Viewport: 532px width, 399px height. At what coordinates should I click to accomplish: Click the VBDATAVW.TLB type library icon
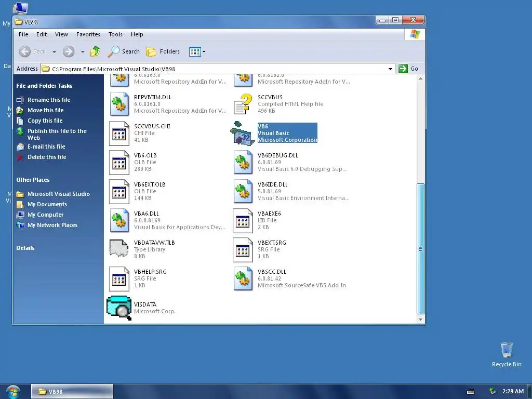(119, 249)
